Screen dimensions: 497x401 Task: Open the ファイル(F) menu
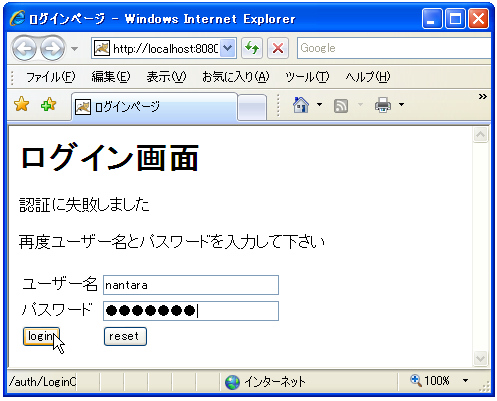(x=51, y=77)
